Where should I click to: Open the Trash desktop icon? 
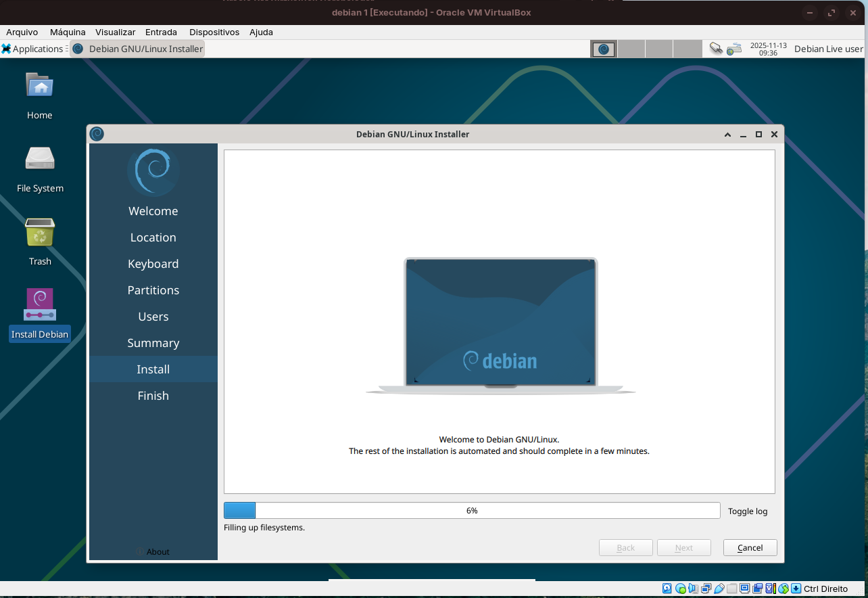point(40,233)
